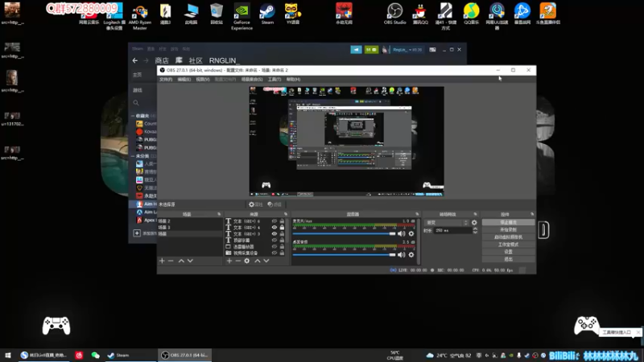Collapse the 未分类 category in Steam library
The image size is (644, 362).
[x=133, y=156]
